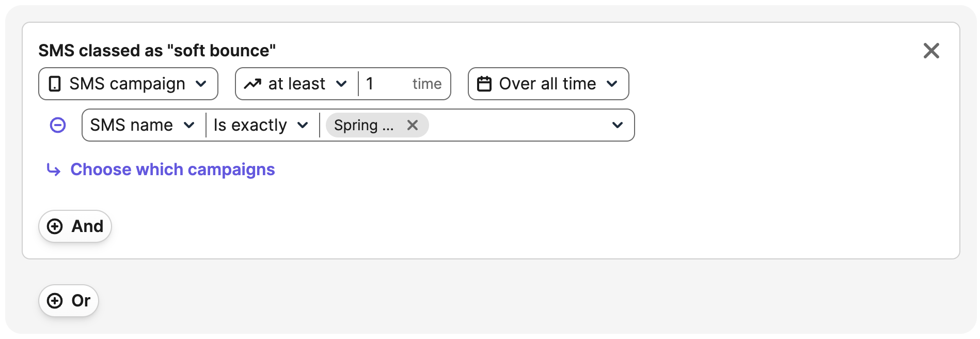Click the plus icon on And button
Viewport: 980px width, 339px height.
[x=55, y=226]
